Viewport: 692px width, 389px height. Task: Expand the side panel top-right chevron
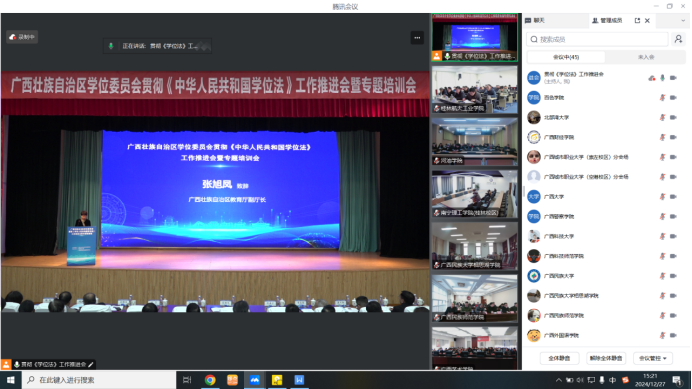(x=683, y=21)
